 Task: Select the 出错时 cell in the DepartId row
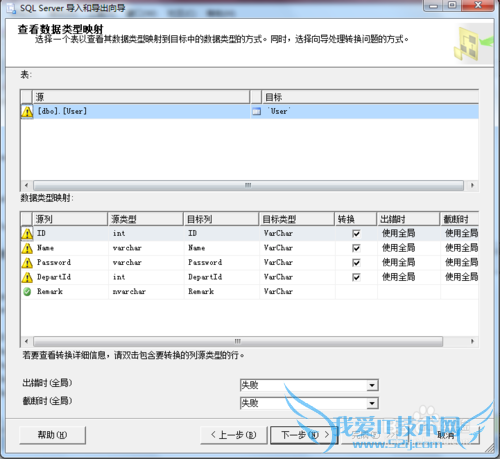click(x=409, y=277)
